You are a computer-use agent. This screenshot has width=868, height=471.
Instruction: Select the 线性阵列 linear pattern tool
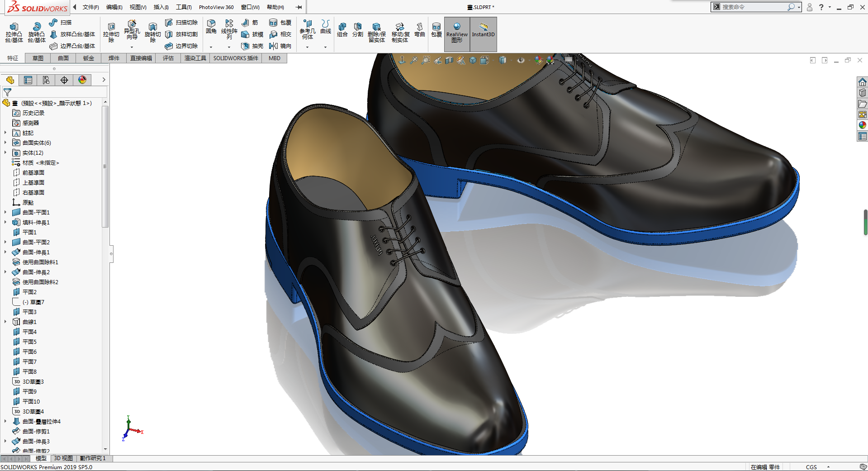(229, 29)
